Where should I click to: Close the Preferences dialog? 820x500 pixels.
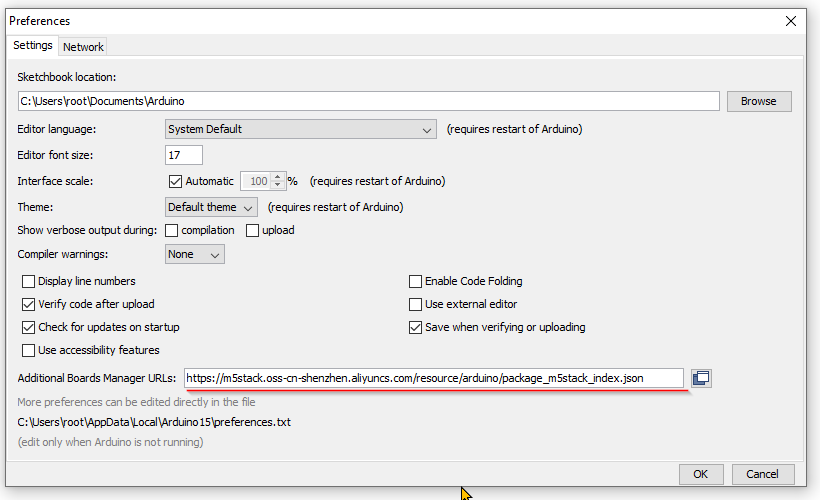pos(791,21)
